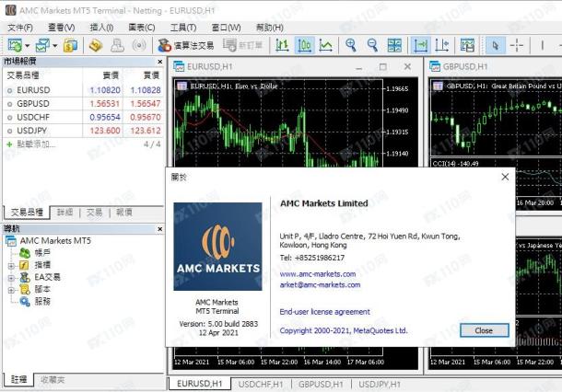Switch to the 收藏夾 favorites tab

53,380
